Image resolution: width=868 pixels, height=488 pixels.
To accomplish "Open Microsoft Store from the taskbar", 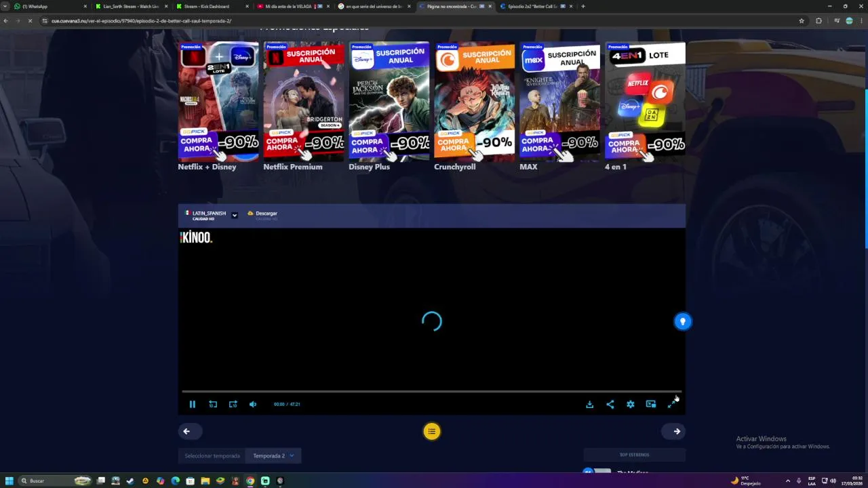I will point(190,481).
